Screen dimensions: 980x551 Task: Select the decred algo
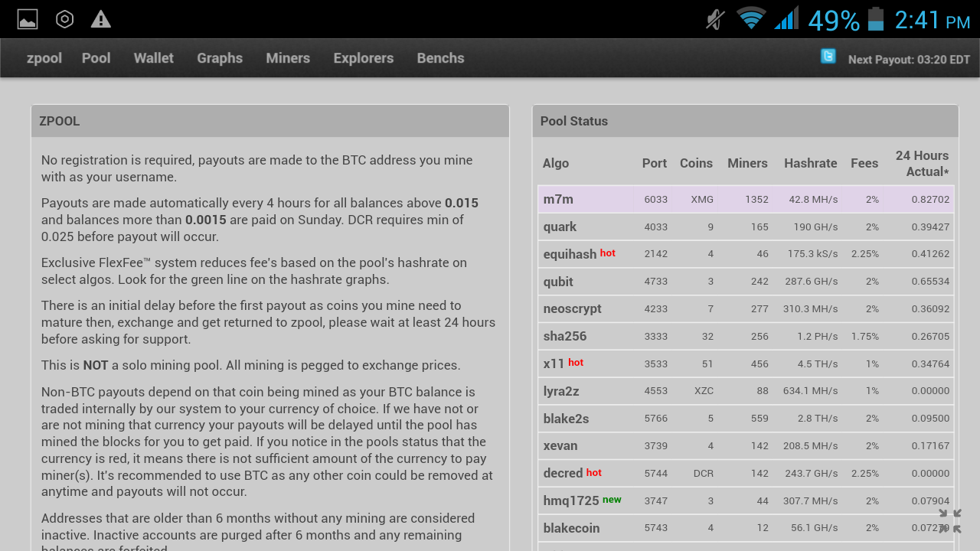pyautogui.click(x=563, y=473)
